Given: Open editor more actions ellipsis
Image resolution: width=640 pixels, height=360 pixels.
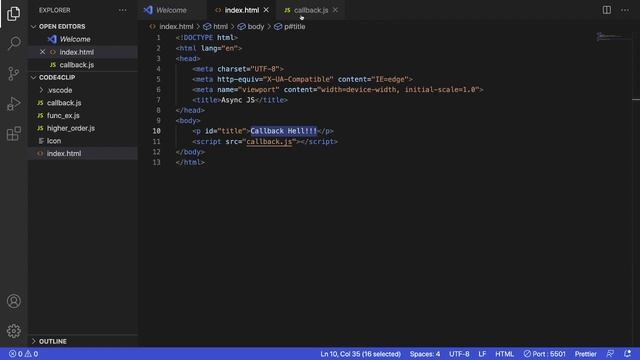Looking at the screenshot, I should click(625, 10).
